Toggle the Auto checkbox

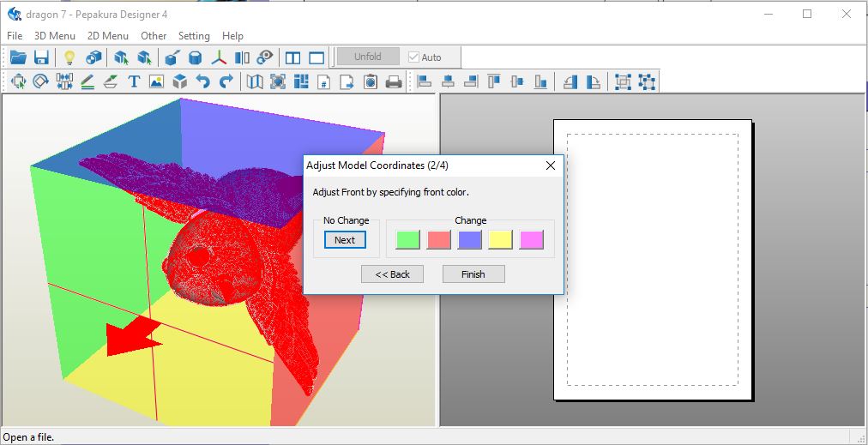point(413,57)
